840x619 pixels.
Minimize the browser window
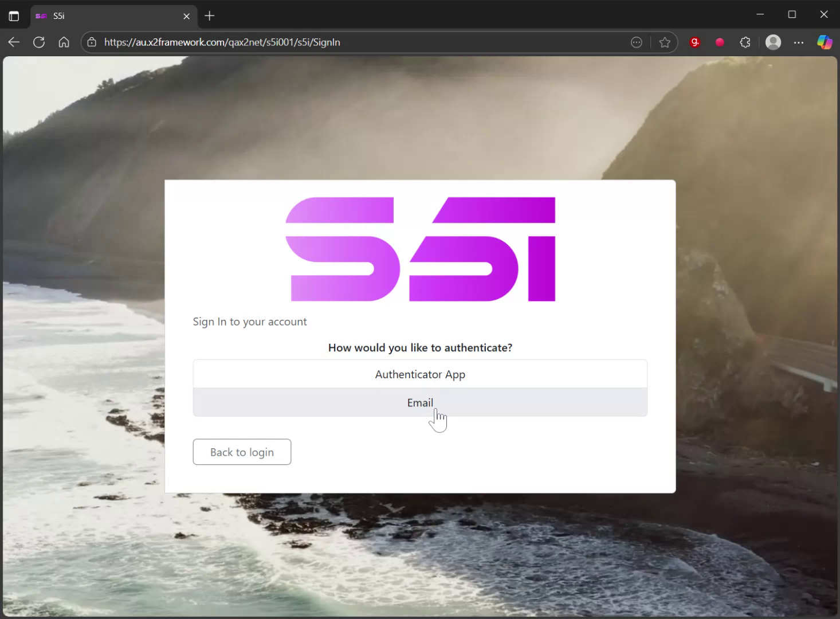point(760,14)
